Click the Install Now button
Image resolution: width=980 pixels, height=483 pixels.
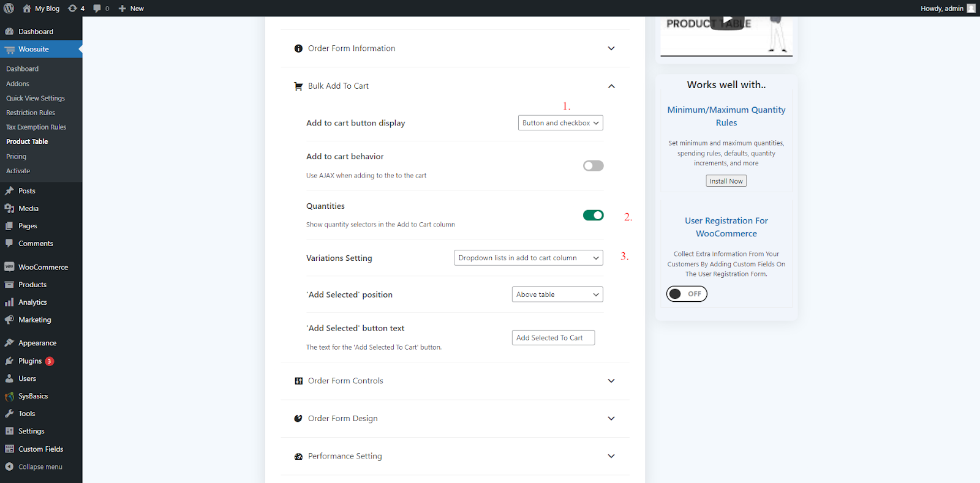726,181
